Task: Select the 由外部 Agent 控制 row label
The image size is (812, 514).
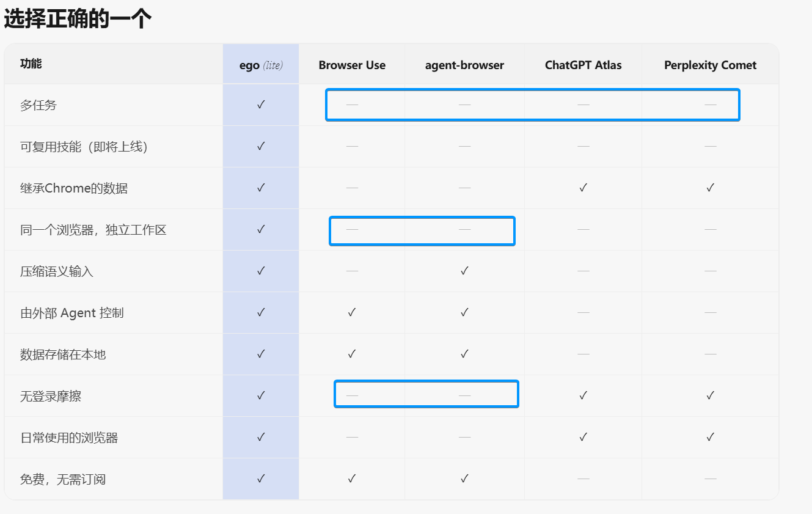Action: [x=72, y=313]
